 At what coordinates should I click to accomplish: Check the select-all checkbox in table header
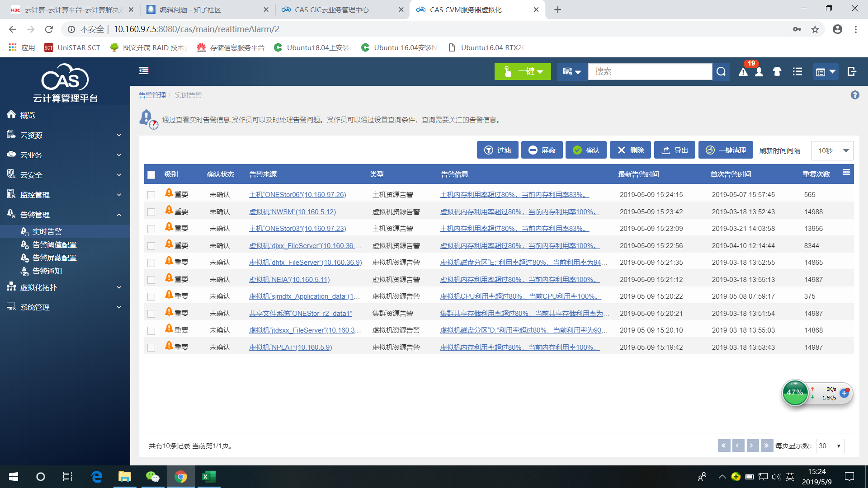click(x=151, y=174)
